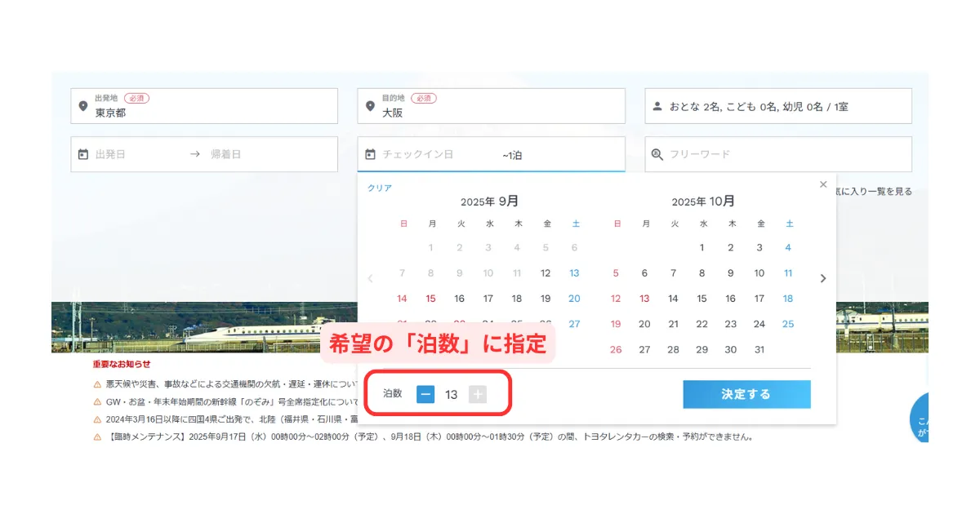Select September 14 in calendar

point(402,299)
